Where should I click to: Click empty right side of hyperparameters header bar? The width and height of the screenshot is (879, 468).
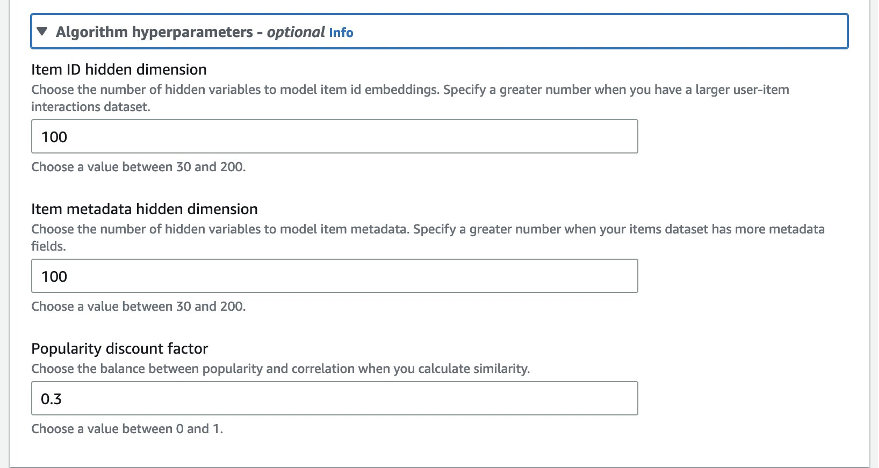pos(600,32)
